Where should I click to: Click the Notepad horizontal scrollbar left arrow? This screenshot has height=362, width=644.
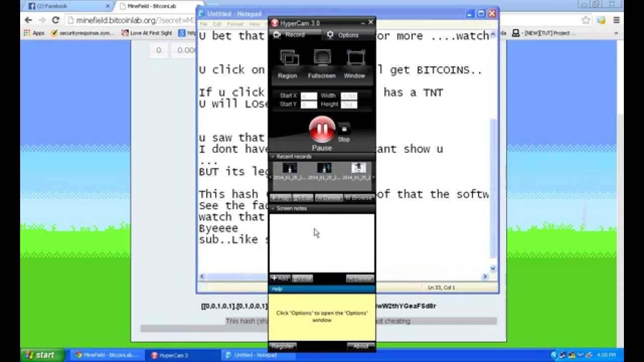coord(202,277)
